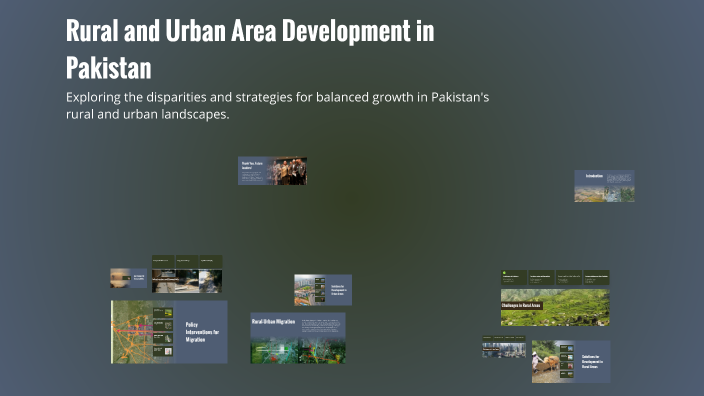Select the last dark green card above infrastructure photos
The width and height of the screenshot is (704, 396).
(211, 262)
